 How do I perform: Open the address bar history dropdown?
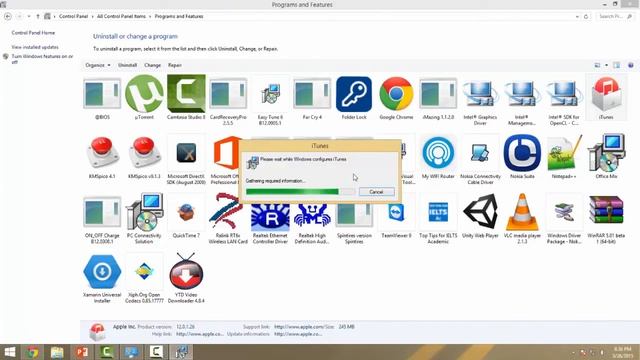tap(577, 16)
